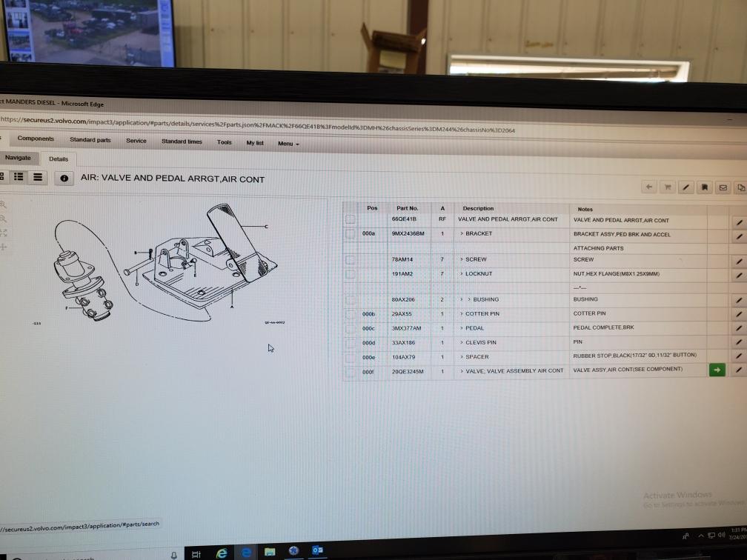Screen dimensions: 747x560
Task: Open the Tools menu
Action: (224, 142)
